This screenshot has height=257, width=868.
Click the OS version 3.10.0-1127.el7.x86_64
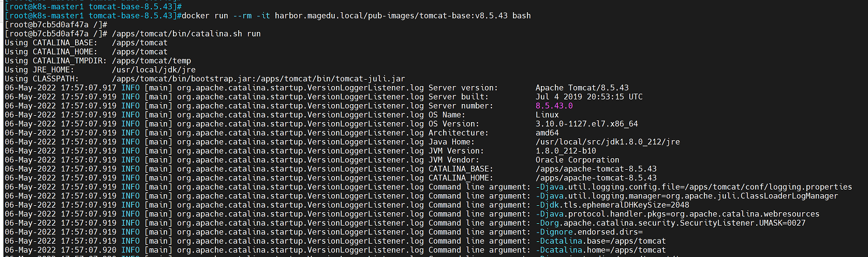point(587,124)
